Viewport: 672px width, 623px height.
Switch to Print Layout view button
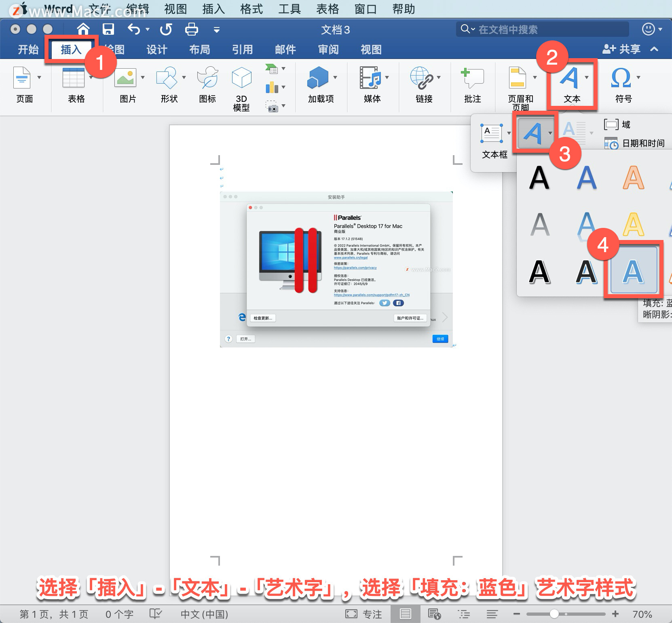pyautogui.click(x=406, y=614)
